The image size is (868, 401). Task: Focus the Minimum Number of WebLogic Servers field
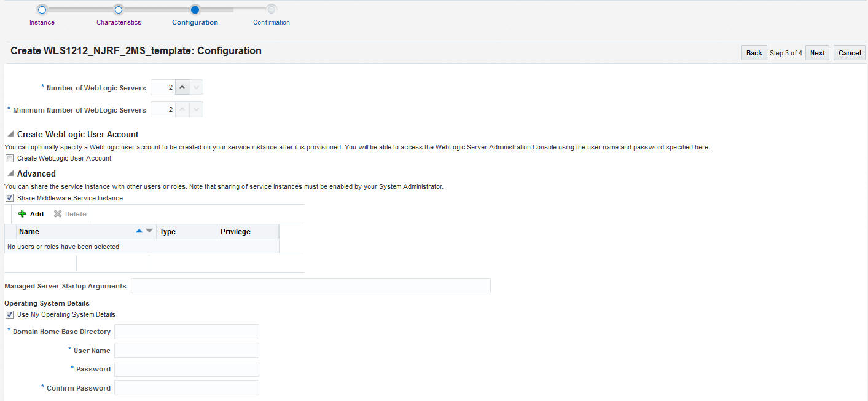[x=163, y=109]
